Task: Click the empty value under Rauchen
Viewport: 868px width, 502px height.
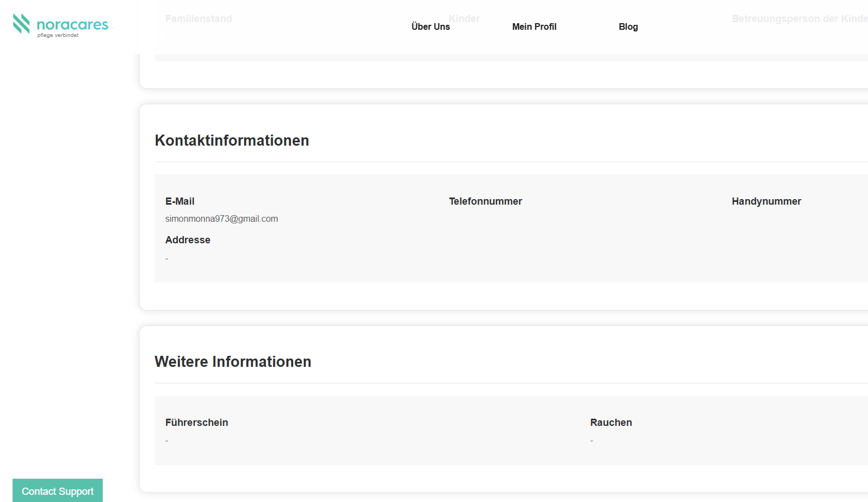Action: tap(591, 441)
